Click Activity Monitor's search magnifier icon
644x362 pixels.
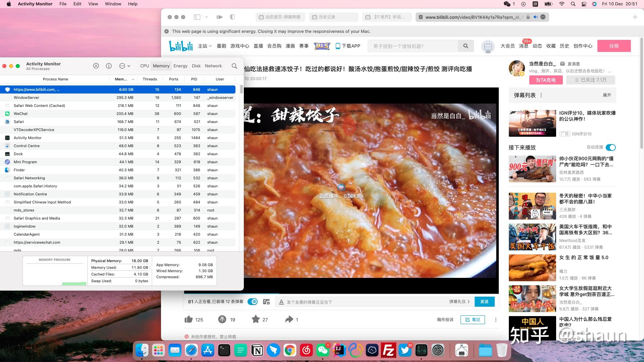click(x=234, y=66)
